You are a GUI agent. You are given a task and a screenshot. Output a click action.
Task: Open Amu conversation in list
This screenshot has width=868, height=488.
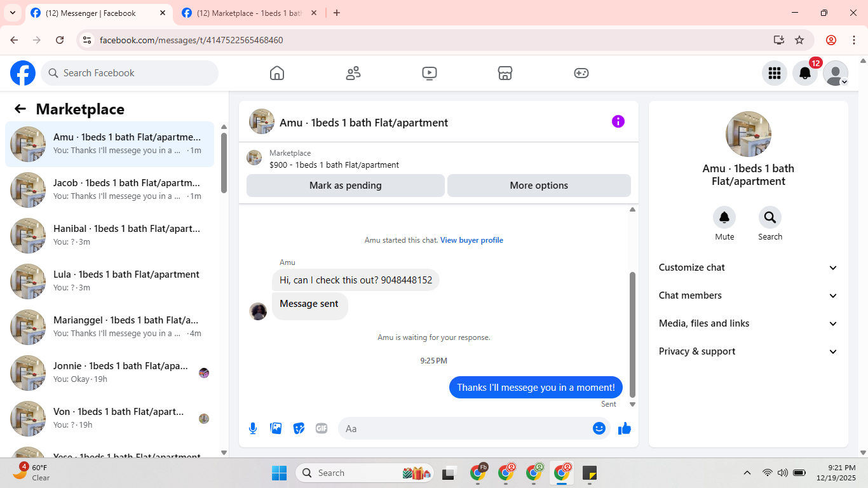coord(109,144)
